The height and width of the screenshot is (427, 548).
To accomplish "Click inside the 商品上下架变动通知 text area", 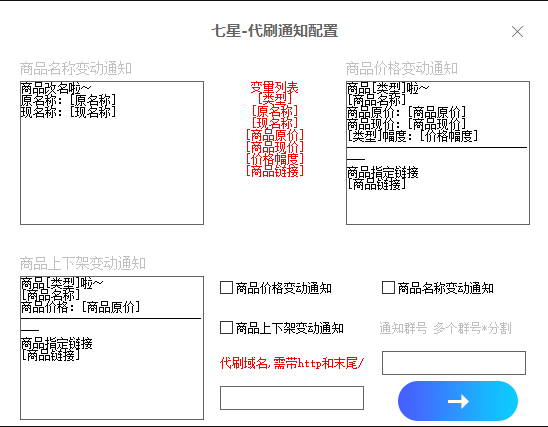I will tap(112, 348).
